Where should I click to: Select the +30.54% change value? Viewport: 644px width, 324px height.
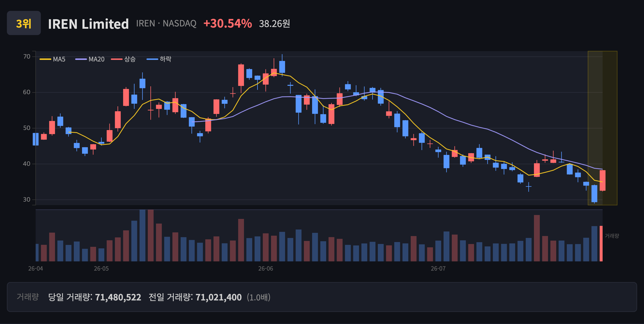tap(228, 24)
